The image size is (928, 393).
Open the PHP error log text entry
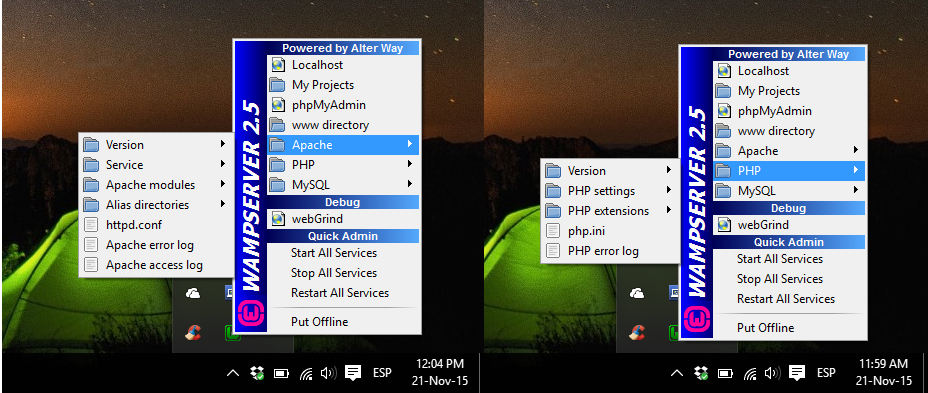click(603, 251)
